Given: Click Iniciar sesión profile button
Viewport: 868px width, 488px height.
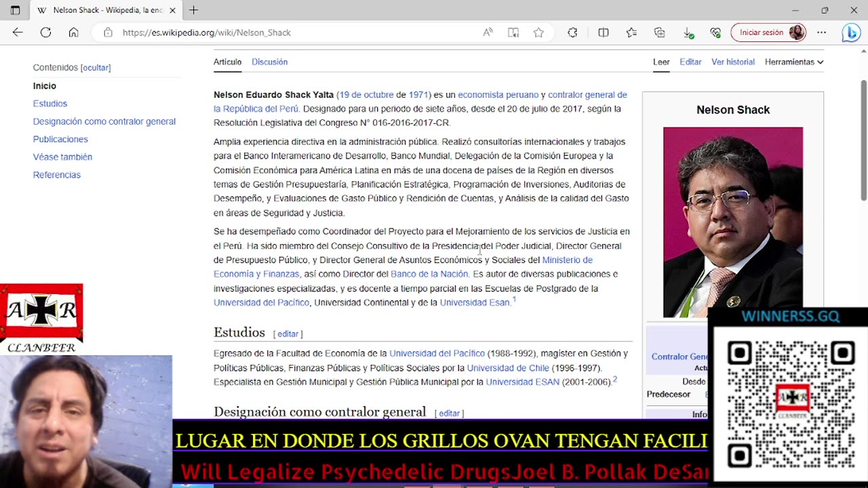Looking at the screenshot, I should [768, 33].
